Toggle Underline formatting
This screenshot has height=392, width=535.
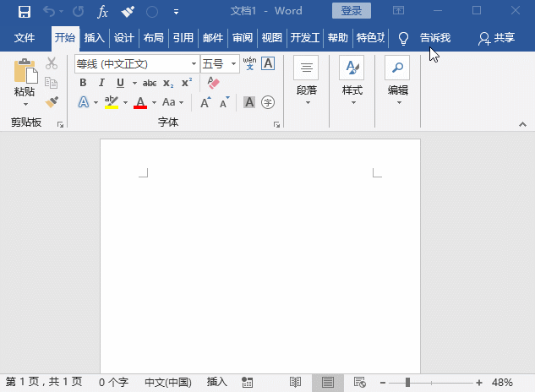(x=120, y=83)
